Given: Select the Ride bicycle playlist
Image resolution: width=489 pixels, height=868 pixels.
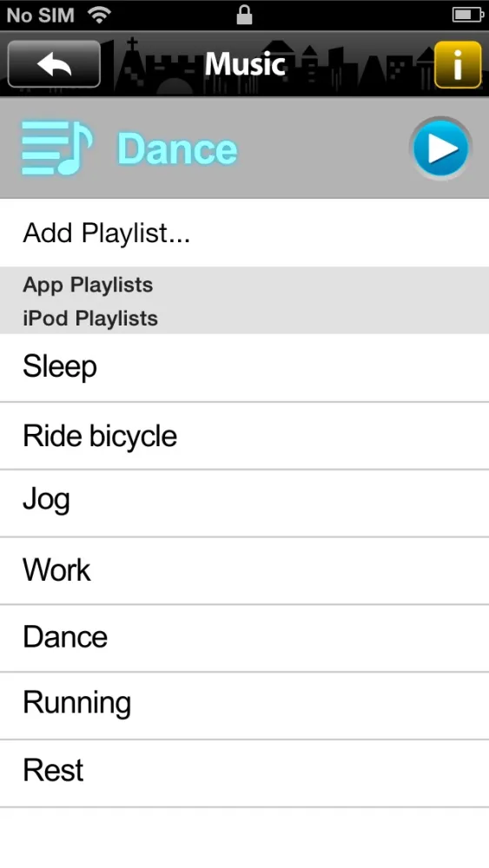Looking at the screenshot, I should pyautogui.click(x=244, y=436).
